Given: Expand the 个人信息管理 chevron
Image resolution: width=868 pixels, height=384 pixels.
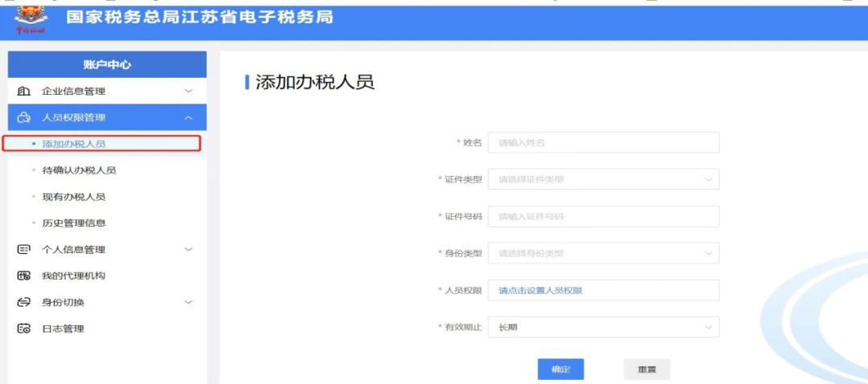Looking at the screenshot, I should point(188,250).
